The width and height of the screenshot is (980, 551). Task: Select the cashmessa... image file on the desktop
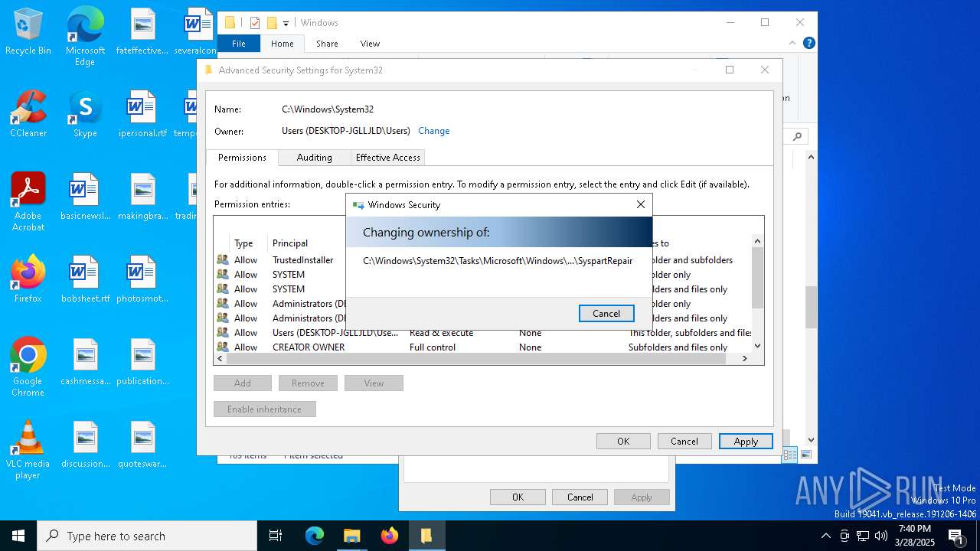(85, 362)
